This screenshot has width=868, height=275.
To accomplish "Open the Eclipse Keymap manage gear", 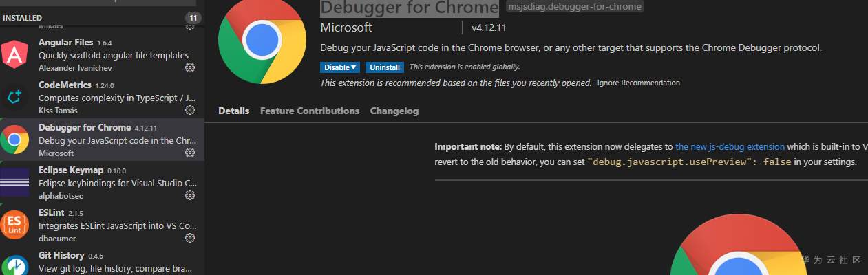I will (190, 196).
